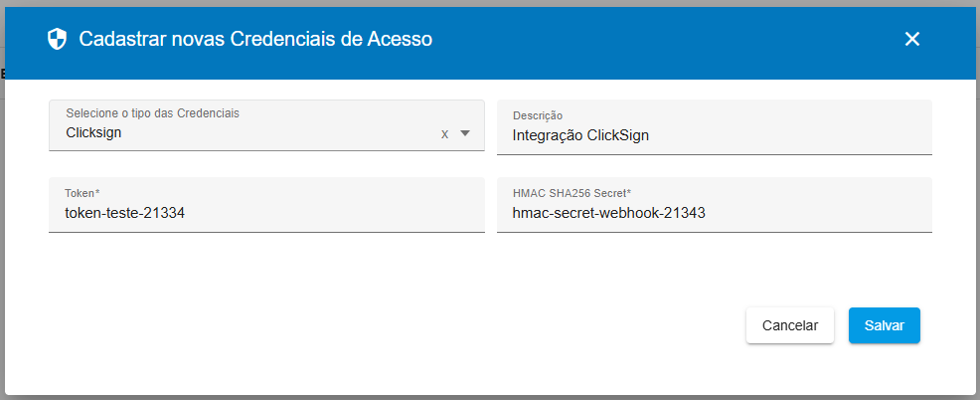Viewport: 980px width, 400px height.
Task: Click the Cadastrar novas Credenciais de Acesso title
Action: (255, 40)
